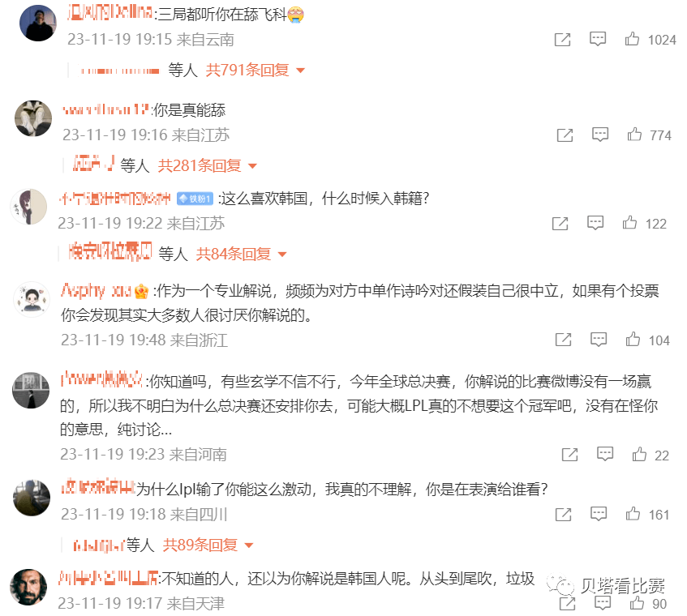The width and height of the screenshot is (687, 616).
Task: Open avatar of the first Yunnan commenter
Action: 38,23
